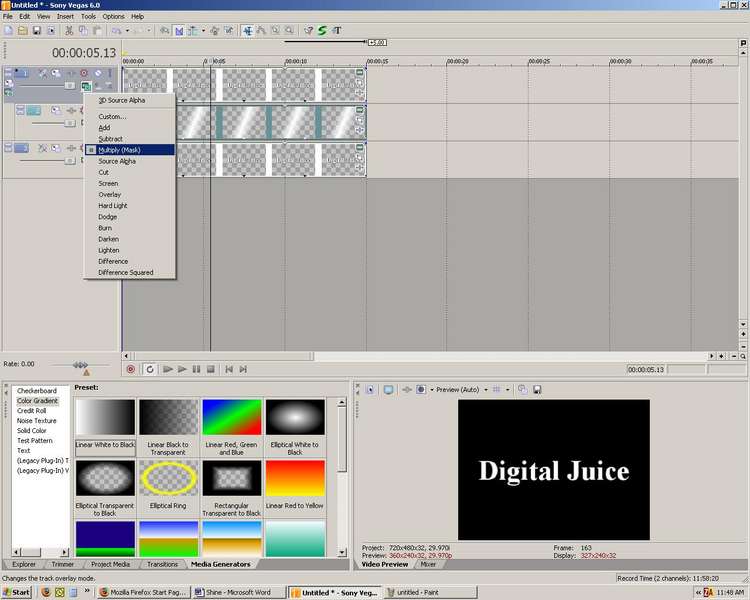Select Multiply (Mask) compositing mode
The height and width of the screenshot is (600, 750).
tap(130, 150)
